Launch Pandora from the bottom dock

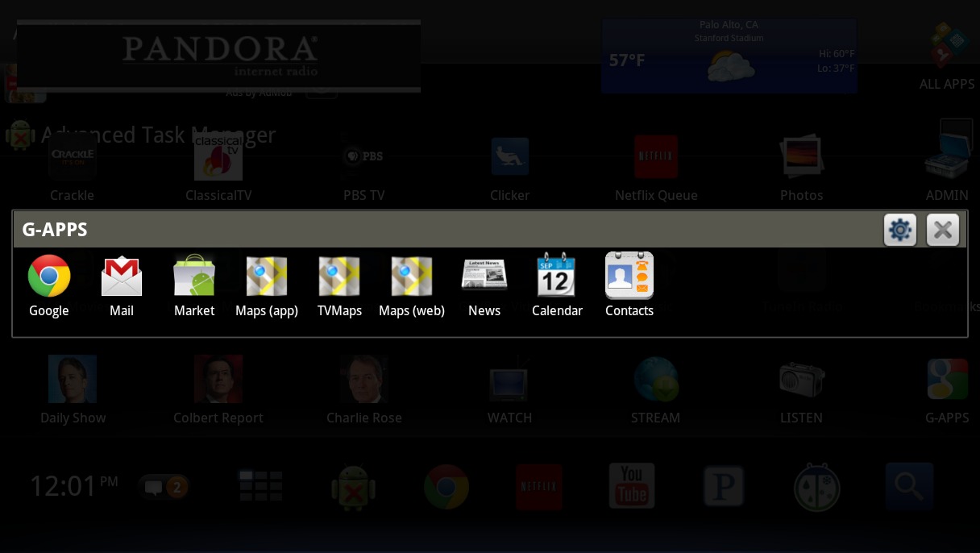point(724,487)
